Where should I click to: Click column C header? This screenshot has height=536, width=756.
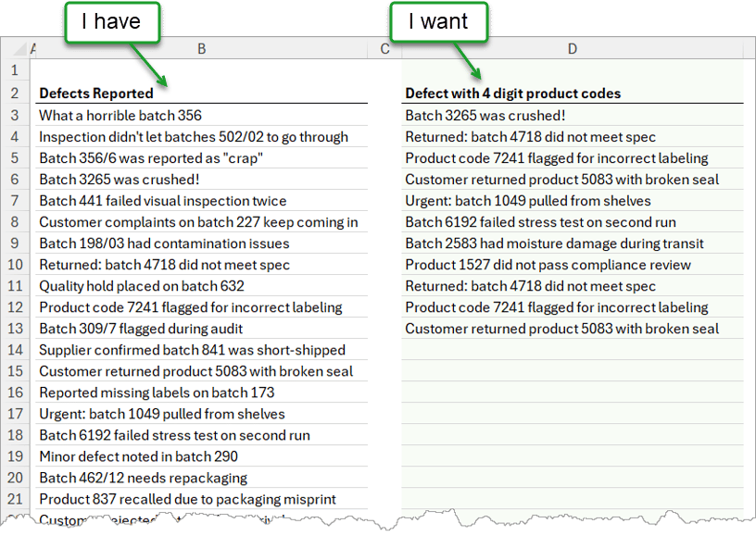tap(385, 49)
